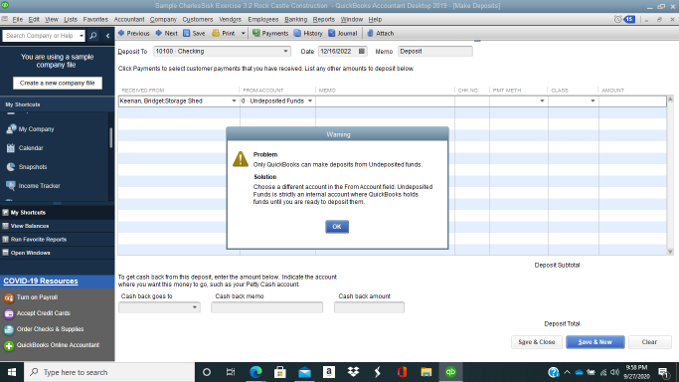Open Income Tracker shortcut
The image size is (679, 382).
tap(33, 185)
